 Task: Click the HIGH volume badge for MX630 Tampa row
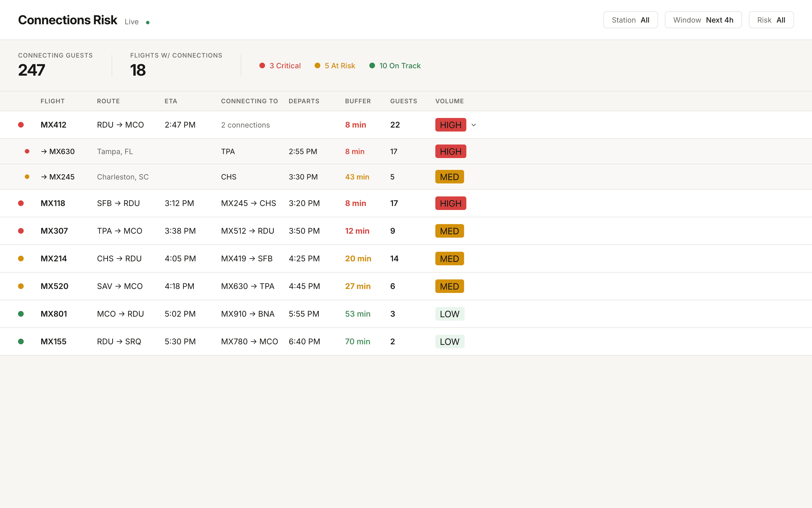pyautogui.click(x=451, y=151)
